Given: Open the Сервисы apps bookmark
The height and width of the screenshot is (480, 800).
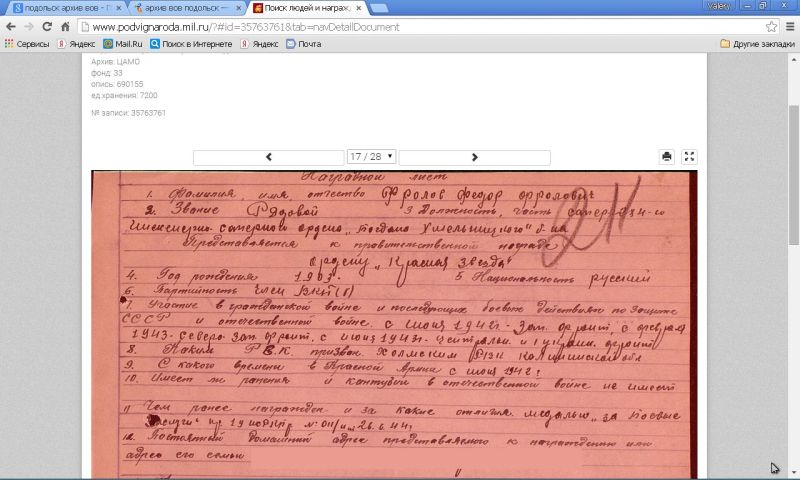Looking at the screenshot, I should click(27, 44).
